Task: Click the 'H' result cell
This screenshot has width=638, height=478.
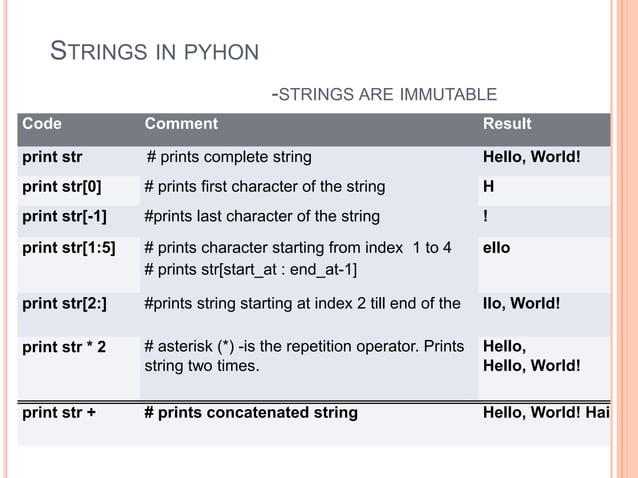Action: (x=489, y=186)
